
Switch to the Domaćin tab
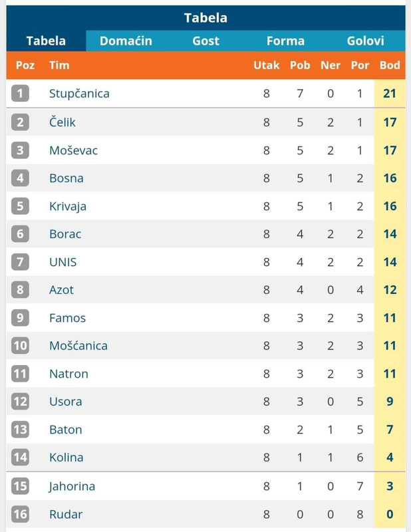tap(126, 41)
